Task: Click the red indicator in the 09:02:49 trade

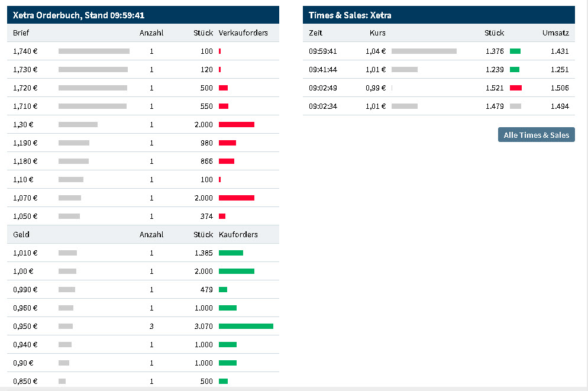Action: (515, 88)
